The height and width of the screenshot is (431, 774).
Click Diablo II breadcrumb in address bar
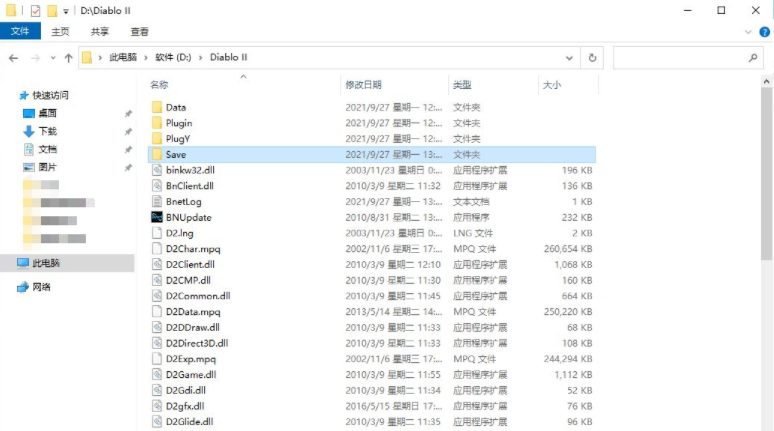point(229,57)
